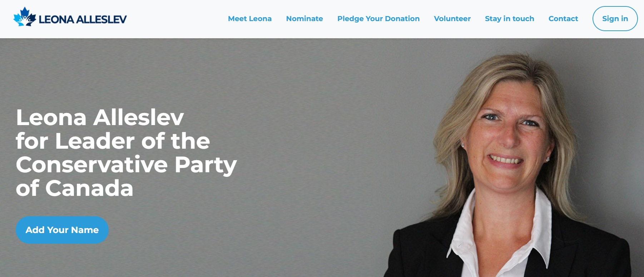
Task: Click the "for Leader of the" headline line
Action: click(113, 141)
